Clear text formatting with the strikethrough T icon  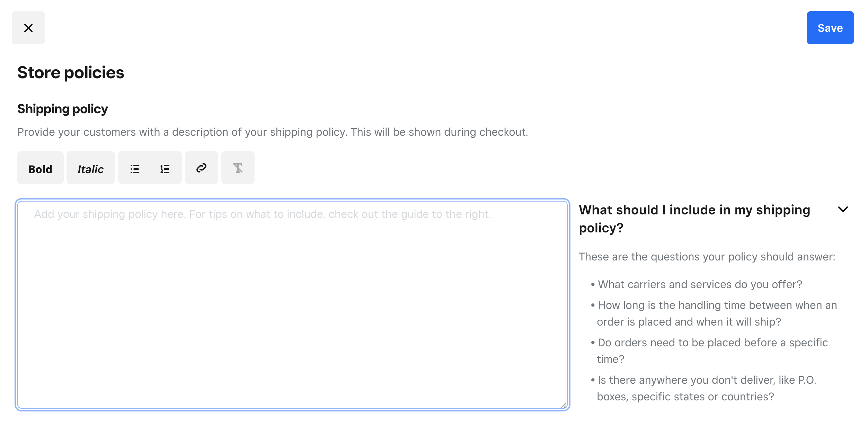coord(238,168)
